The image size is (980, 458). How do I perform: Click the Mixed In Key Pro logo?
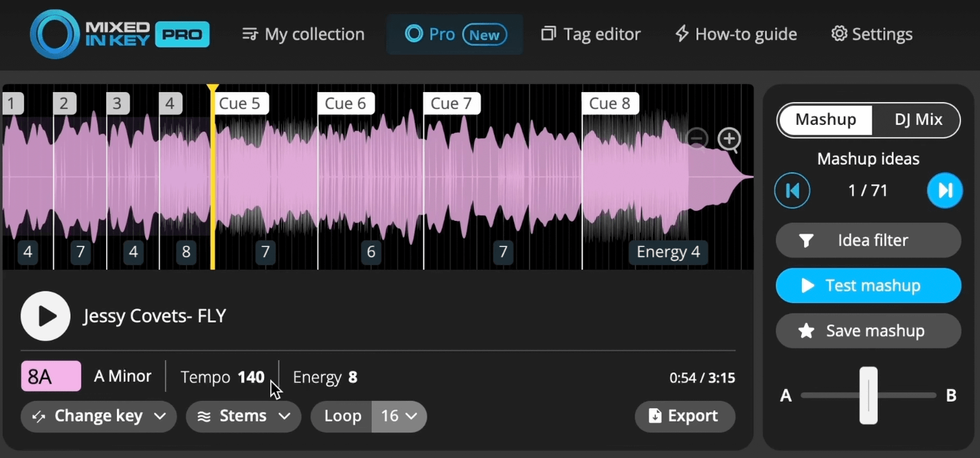click(120, 34)
